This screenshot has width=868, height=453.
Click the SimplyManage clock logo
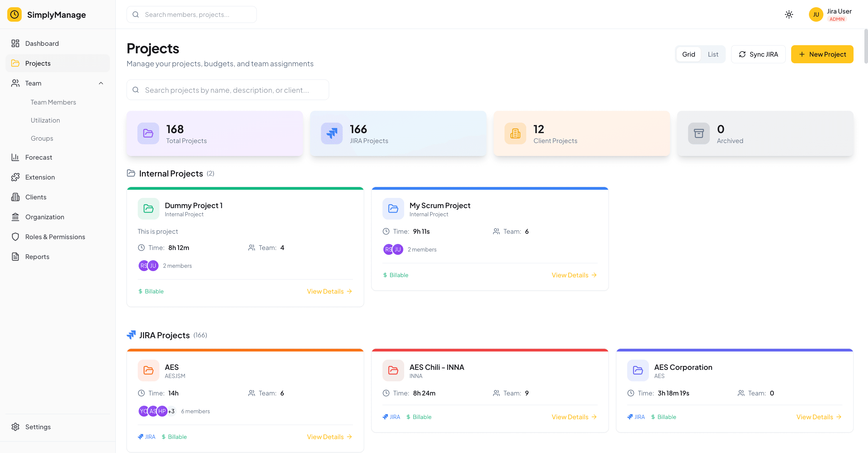tap(14, 14)
